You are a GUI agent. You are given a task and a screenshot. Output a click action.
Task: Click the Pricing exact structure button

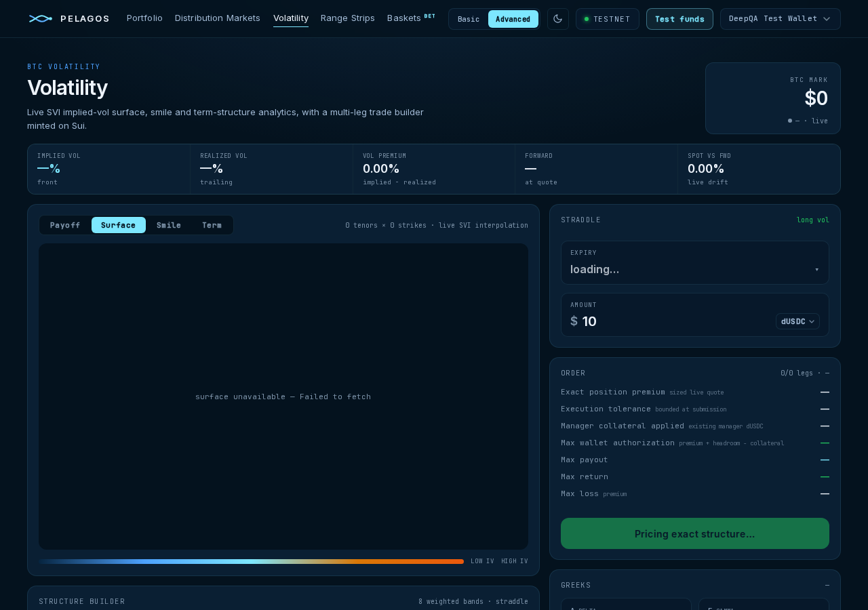(695, 533)
